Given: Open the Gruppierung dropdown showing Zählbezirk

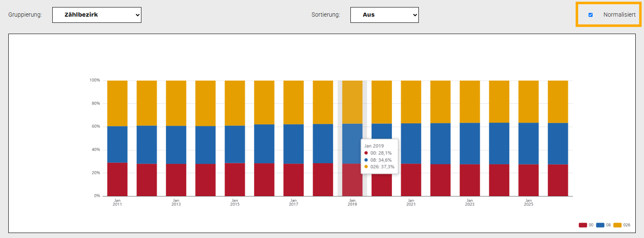Looking at the screenshot, I should coord(97,15).
